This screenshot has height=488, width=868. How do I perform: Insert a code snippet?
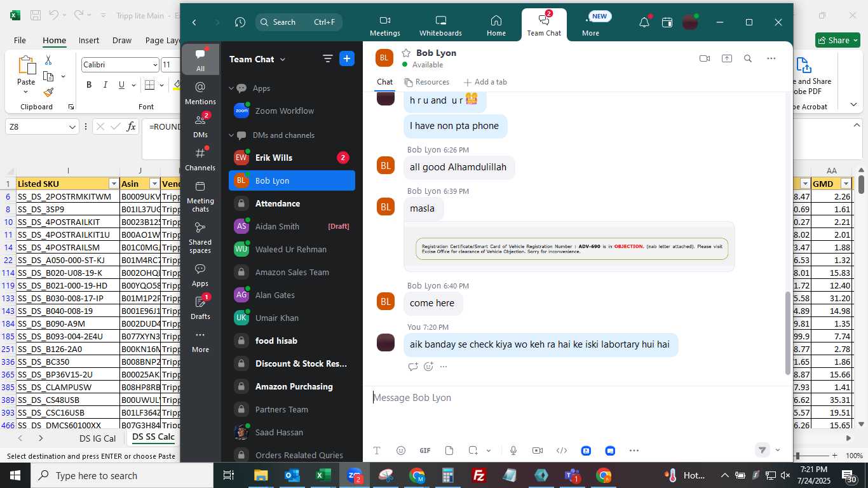pos(562,451)
